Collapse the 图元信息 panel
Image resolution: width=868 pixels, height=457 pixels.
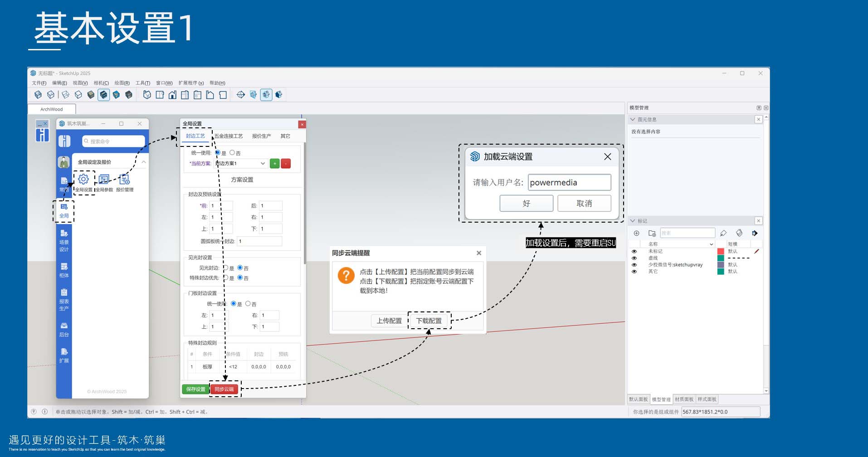[x=633, y=119]
